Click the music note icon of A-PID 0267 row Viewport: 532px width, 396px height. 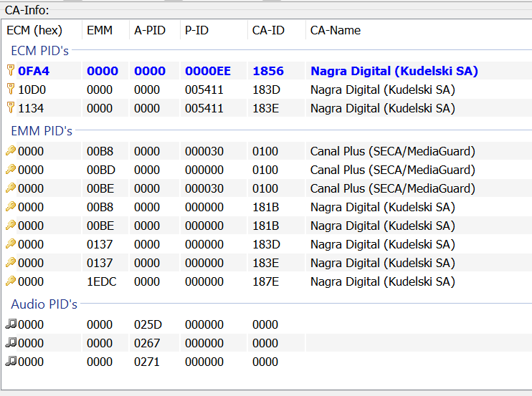coord(11,342)
